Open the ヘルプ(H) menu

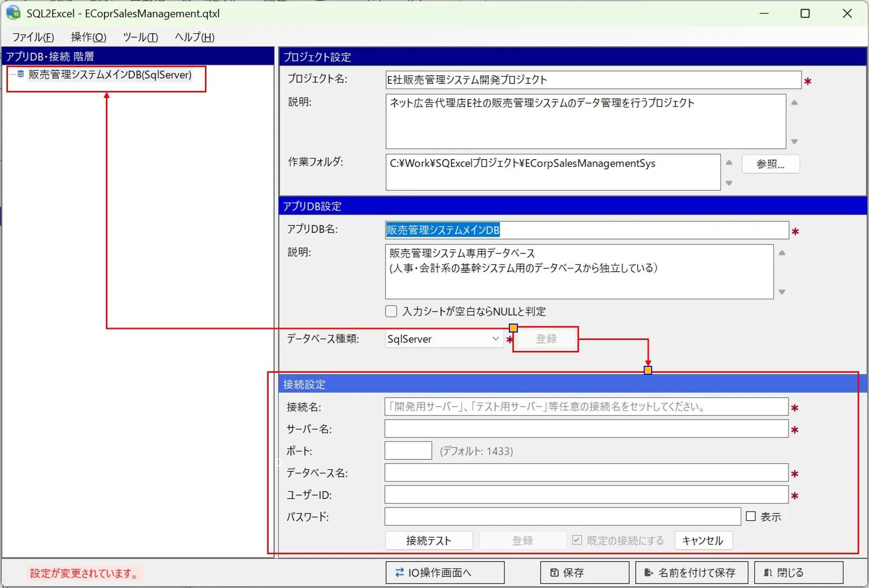(x=194, y=37)
